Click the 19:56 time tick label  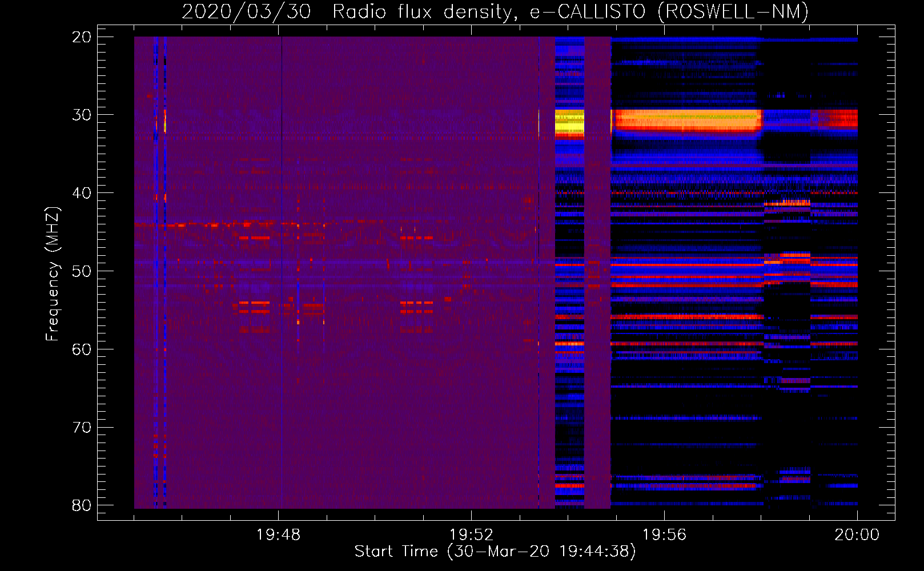point(664,535)
